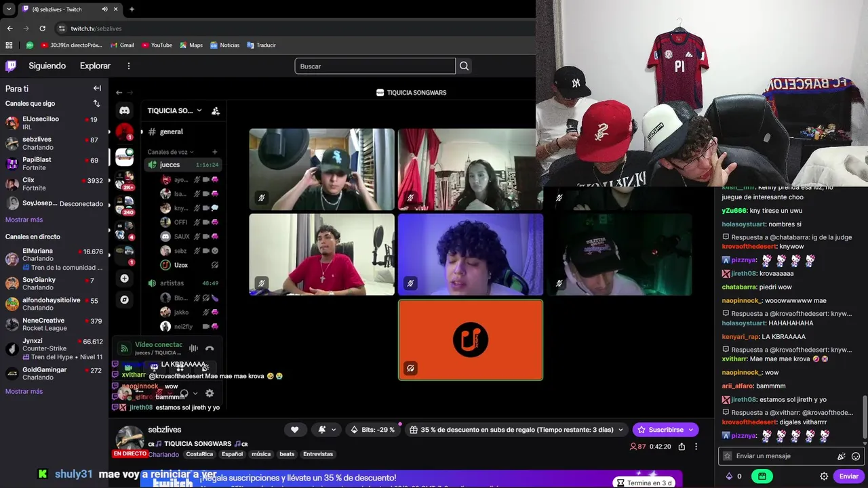Open Jynxzi channel in live channels
This screenshot has height=488, width=868.
coord(54,348)
